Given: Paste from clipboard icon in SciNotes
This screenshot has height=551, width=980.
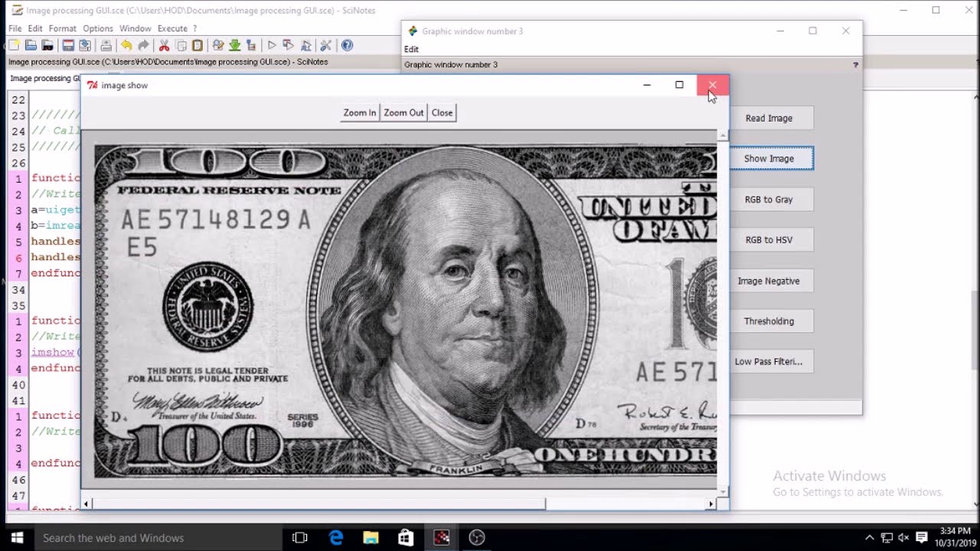Looking at the screenshot, I should (x=198, y=45).
